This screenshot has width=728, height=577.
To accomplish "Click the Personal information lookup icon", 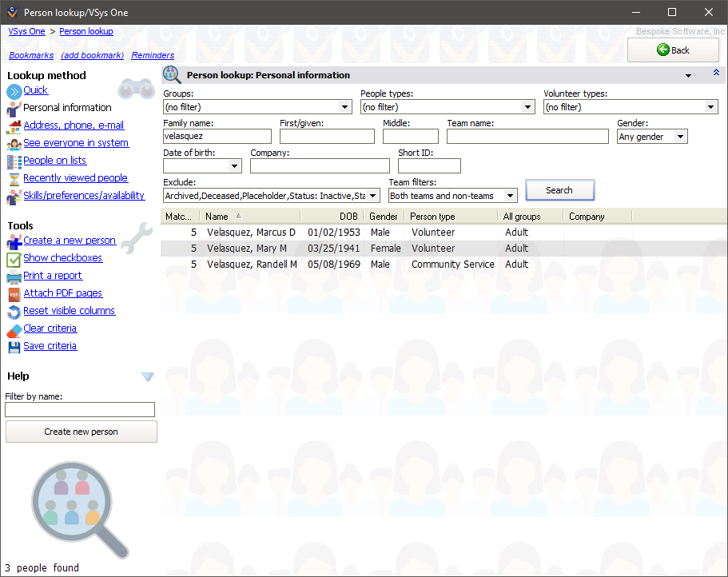I will [x=14, y=107].
